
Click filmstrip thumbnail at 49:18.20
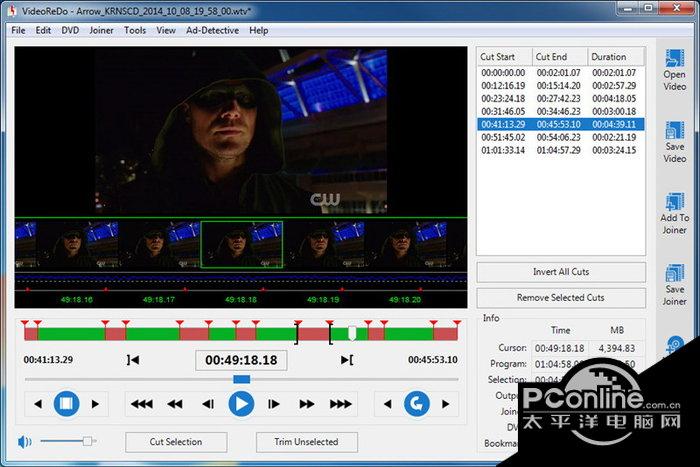tap(406, 245)
